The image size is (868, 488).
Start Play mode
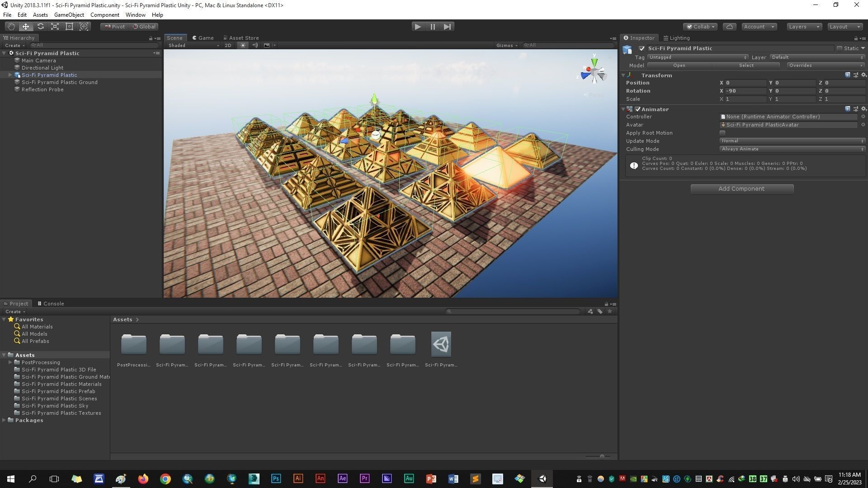[418, 27]
